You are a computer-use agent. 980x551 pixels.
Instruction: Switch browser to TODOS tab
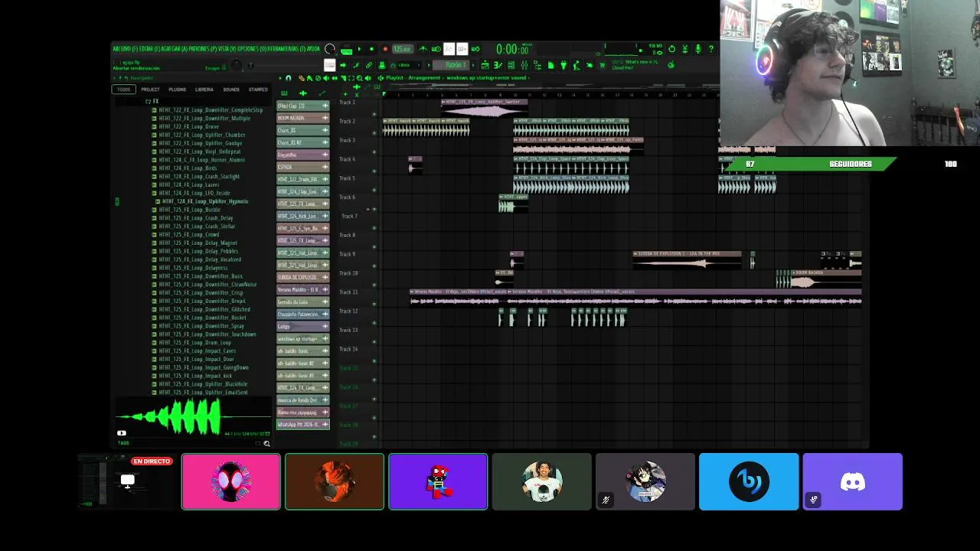point(123,90)
